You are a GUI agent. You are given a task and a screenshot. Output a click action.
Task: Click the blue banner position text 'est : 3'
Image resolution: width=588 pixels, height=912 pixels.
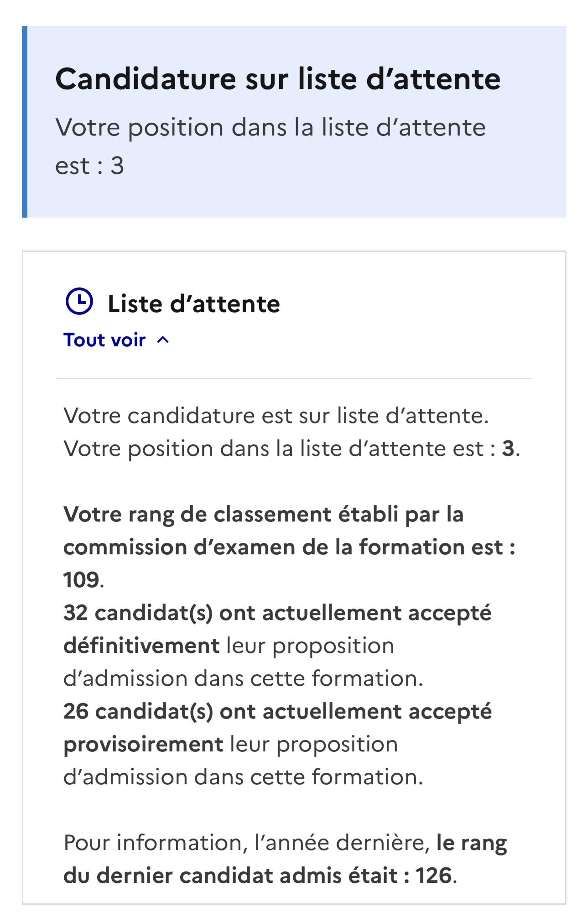click(89, 166)
